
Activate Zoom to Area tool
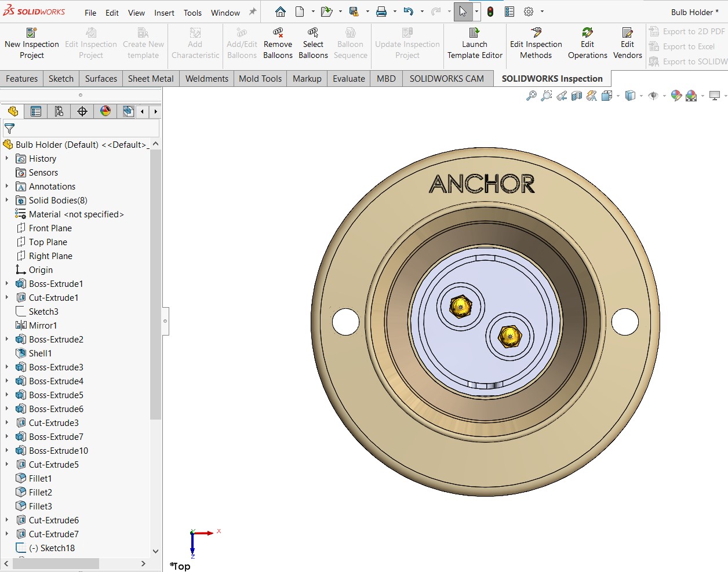[546, 96]
